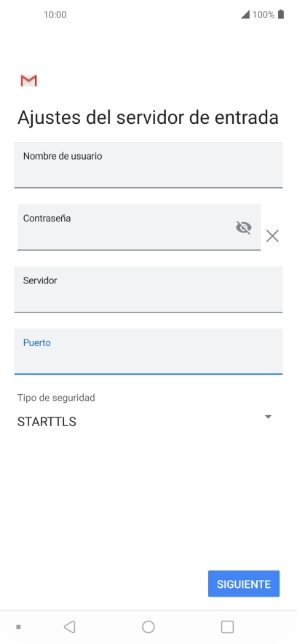Image resolution: width=297 pixels, height=644 pixels.
Task: Tap the 100% battery percentage text
Action: (x=264, y=15)
